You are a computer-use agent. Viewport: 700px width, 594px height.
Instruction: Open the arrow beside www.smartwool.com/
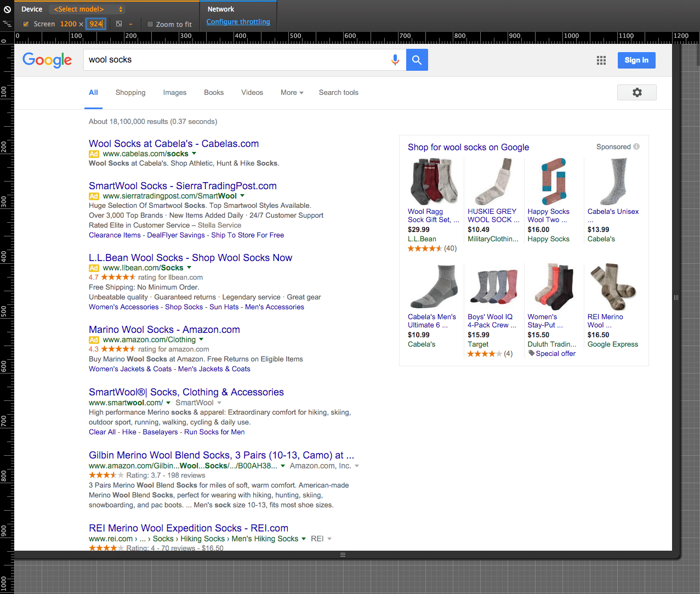tap(168, 403)
